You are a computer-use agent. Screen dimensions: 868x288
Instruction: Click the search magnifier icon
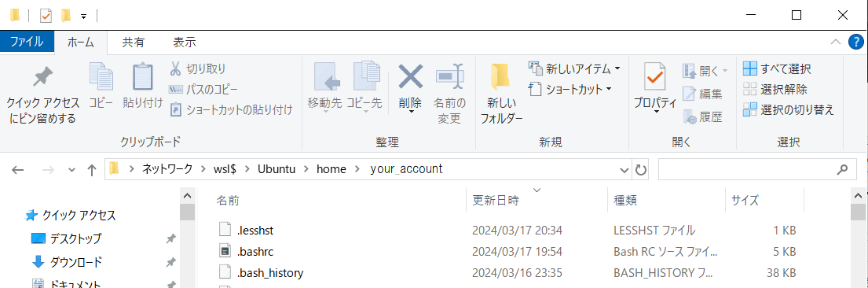point(844,170)
